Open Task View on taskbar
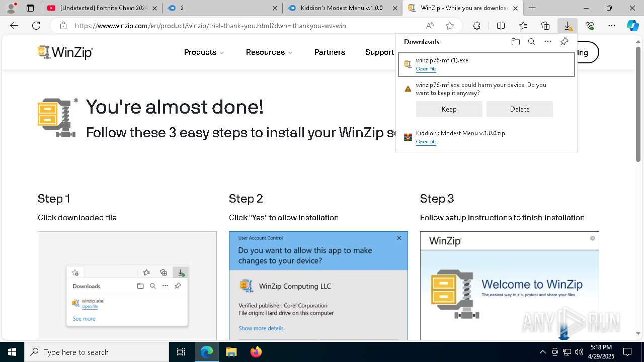Viewport: 644px width, 362px height. 182,352
